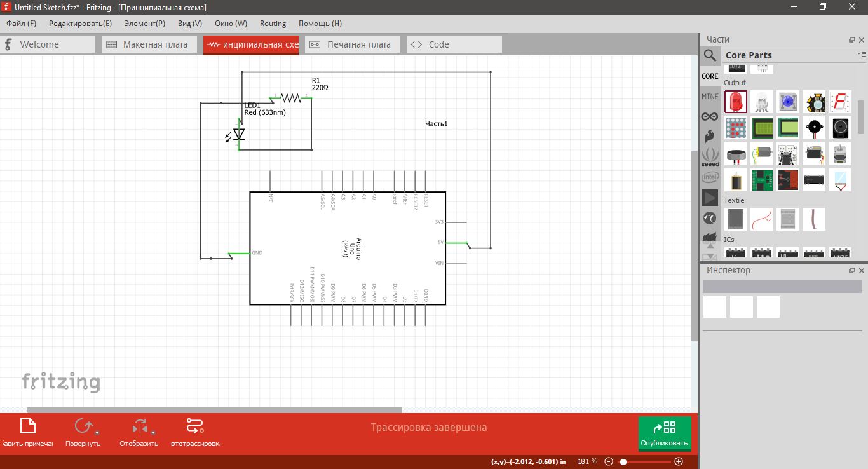The height and width of the screenshot is (469, 868).
Task: Click the Опубликовать share button
Action: [665, 433]
